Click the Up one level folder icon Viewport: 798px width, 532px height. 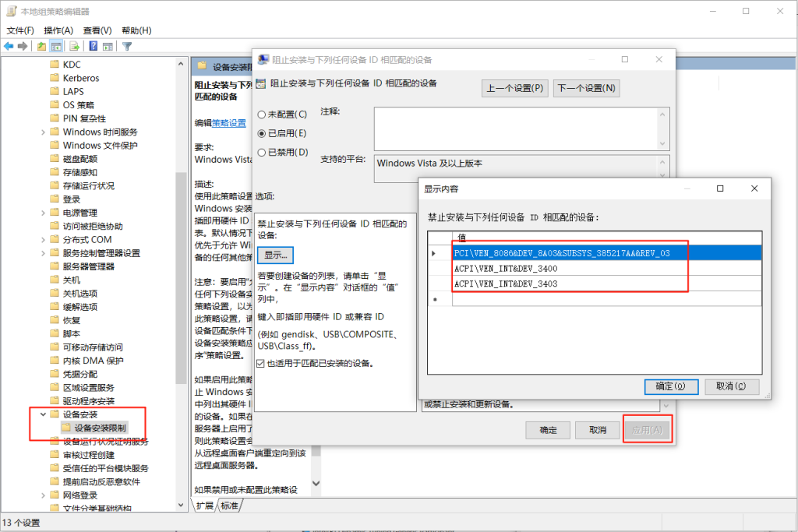pos(41,46)
